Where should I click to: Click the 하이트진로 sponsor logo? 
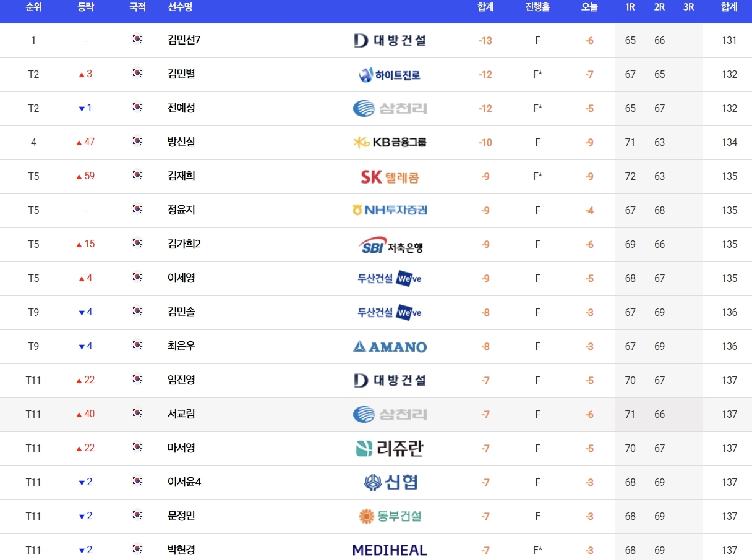(x=390, y=75)
